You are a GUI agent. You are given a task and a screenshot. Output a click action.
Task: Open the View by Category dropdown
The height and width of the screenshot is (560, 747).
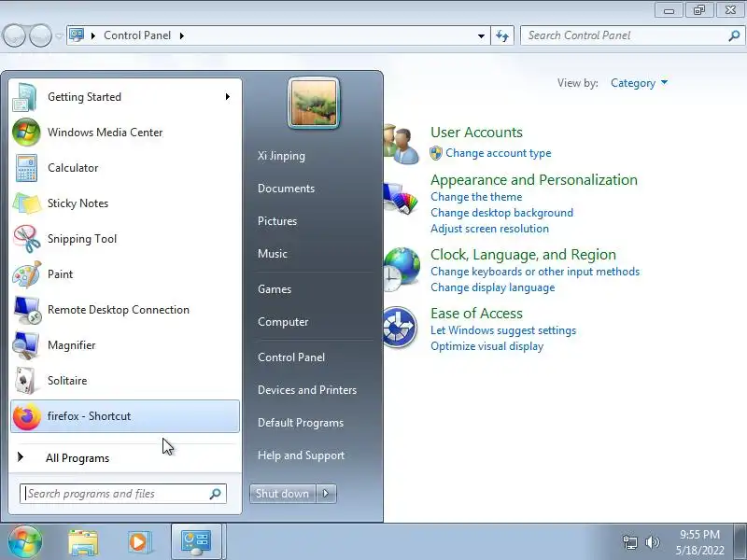pos(639,83)
